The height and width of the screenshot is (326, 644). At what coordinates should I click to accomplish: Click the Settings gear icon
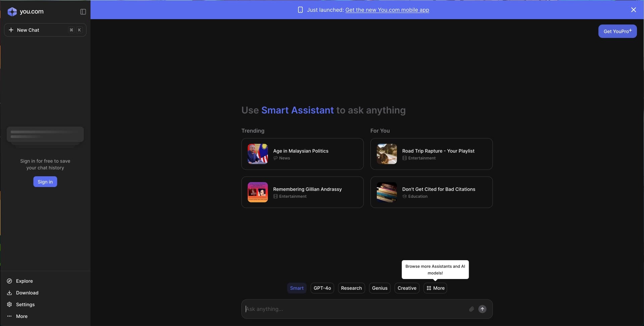click(x=9, y=305)
